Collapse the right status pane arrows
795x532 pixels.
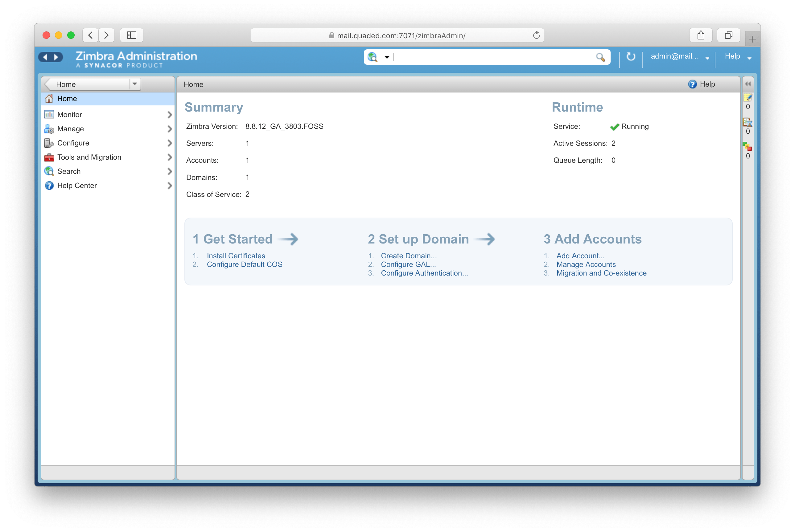pyautogui.click(x=748, y=84)
